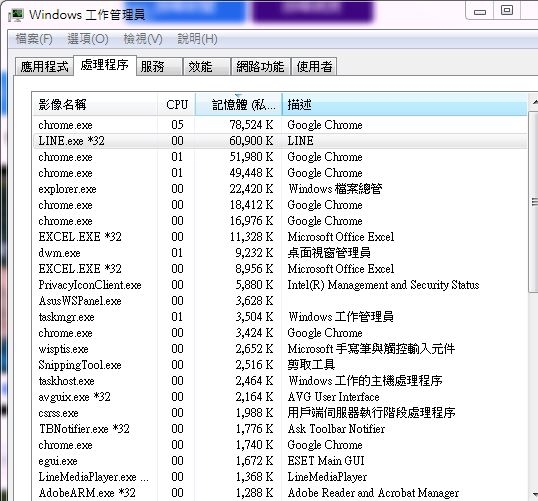Select the taskmgr.exe process
This screenshot has height=501, width=538.
coord(280,317)
